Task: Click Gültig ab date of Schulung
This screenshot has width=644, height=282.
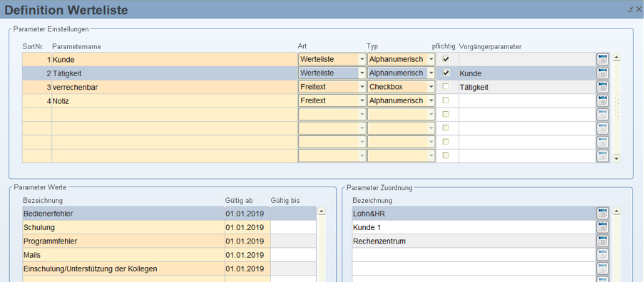Action: click(247, 227)
